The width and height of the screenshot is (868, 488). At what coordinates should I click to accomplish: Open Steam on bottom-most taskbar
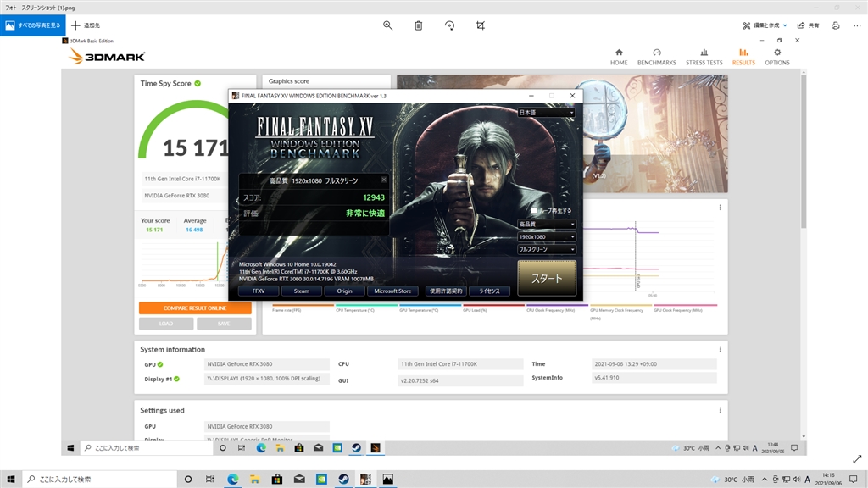pos(343,480)
